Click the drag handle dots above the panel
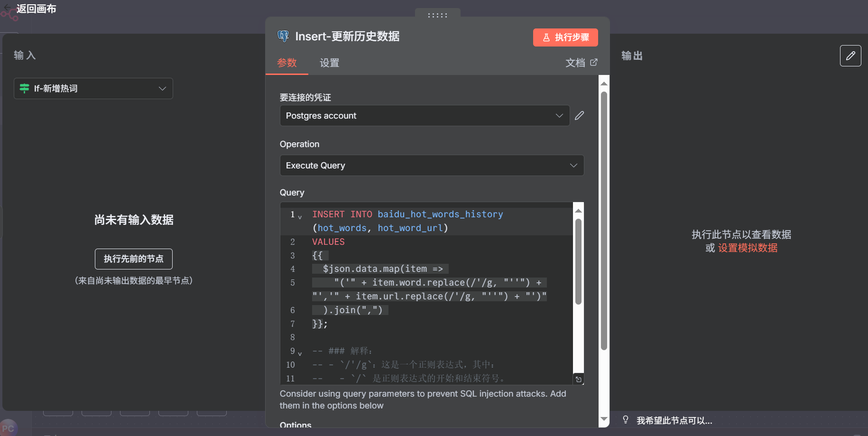Screen dimensions: 868x436 click(x=437, y=15)
